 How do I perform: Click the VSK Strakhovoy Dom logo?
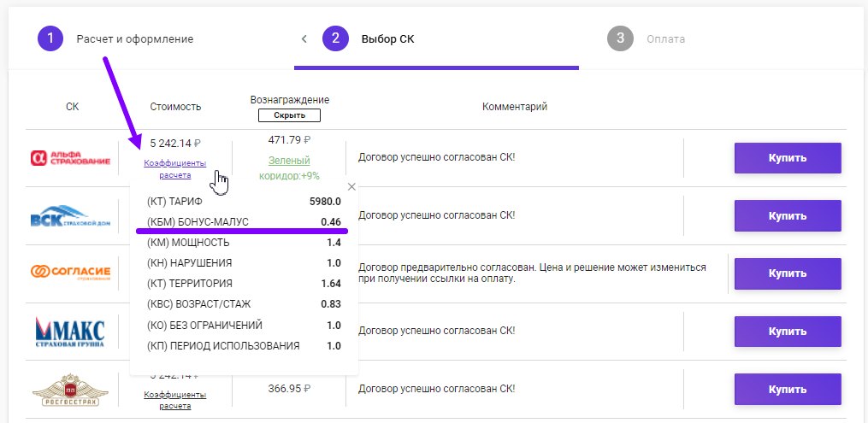pos(71,216)
